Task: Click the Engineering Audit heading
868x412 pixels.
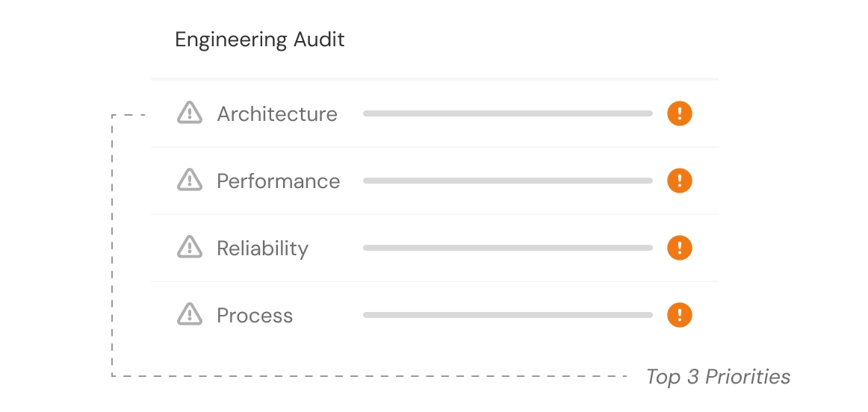Action: coord(259,40)
